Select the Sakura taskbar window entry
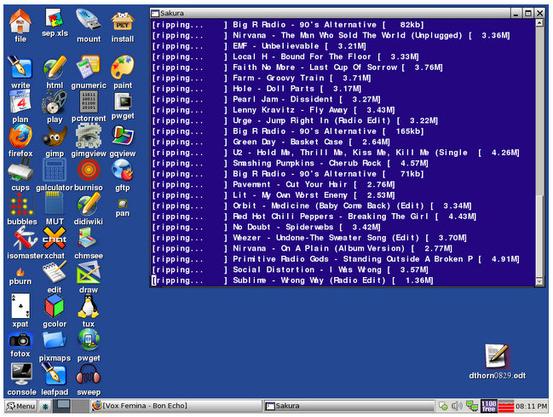This screenshot has height=417, width=553. click(349, 406)
